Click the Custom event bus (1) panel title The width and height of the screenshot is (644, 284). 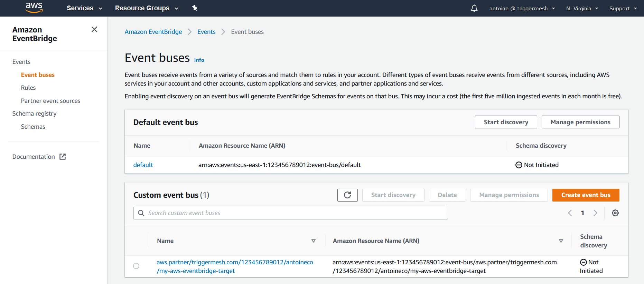click(x=171, y=195)
